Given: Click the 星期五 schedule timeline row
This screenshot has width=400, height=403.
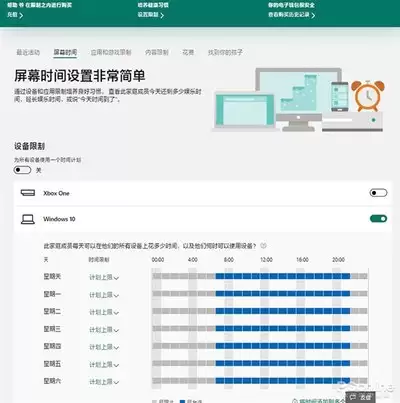Looking at the screenshot, I should (260, 363).
